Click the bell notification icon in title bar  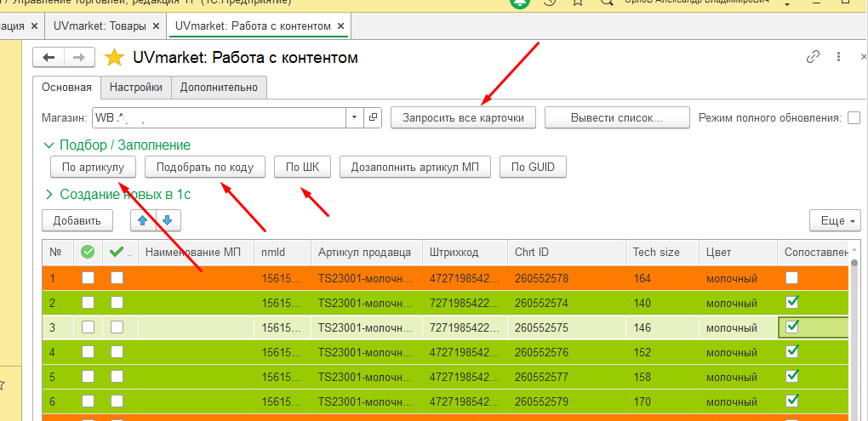pyautogui.click(x=519, y=3)
